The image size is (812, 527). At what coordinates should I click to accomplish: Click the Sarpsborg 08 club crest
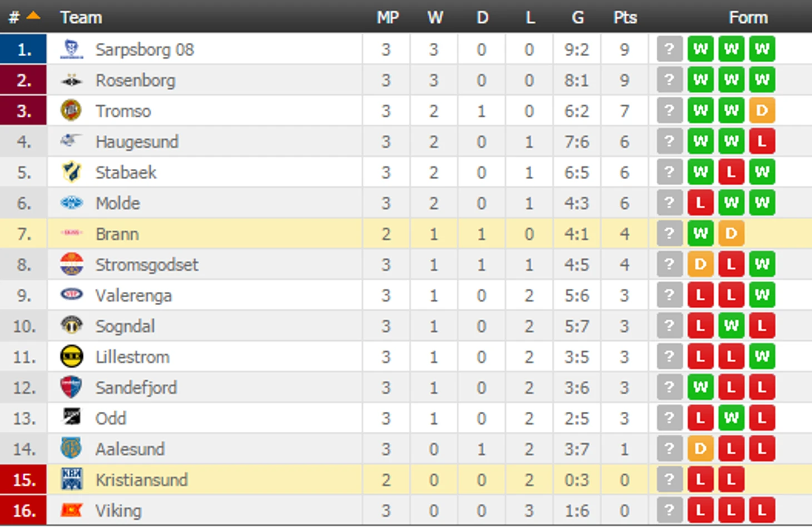click(x=71, y=49)
